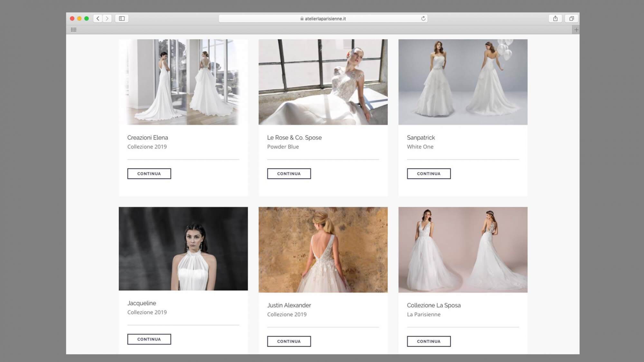Show the tab overview icon
This screenshot has width=644, height=362.
coord(572,18)
